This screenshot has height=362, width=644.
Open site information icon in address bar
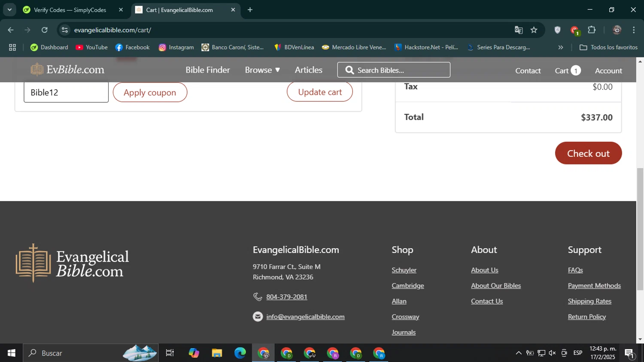click(x=64, y=30)
